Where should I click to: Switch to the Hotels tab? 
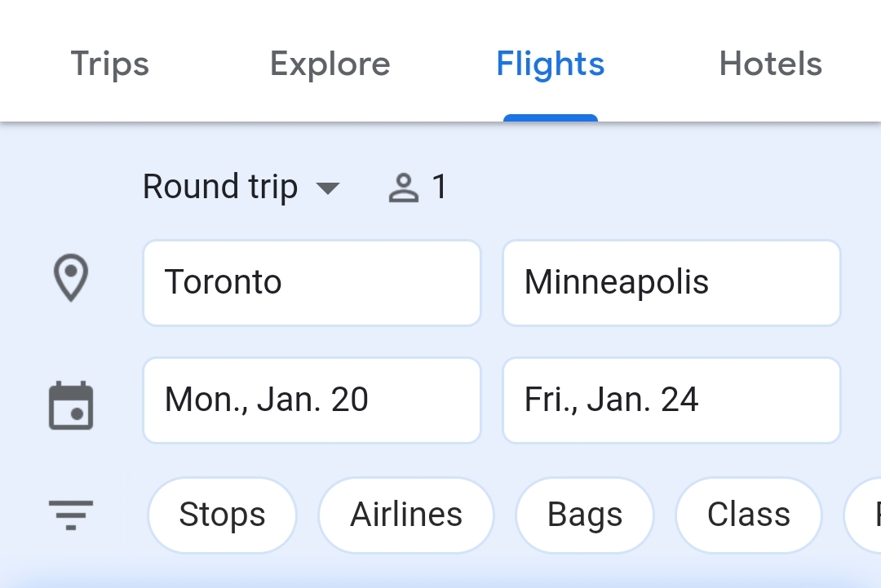(771, 64)
